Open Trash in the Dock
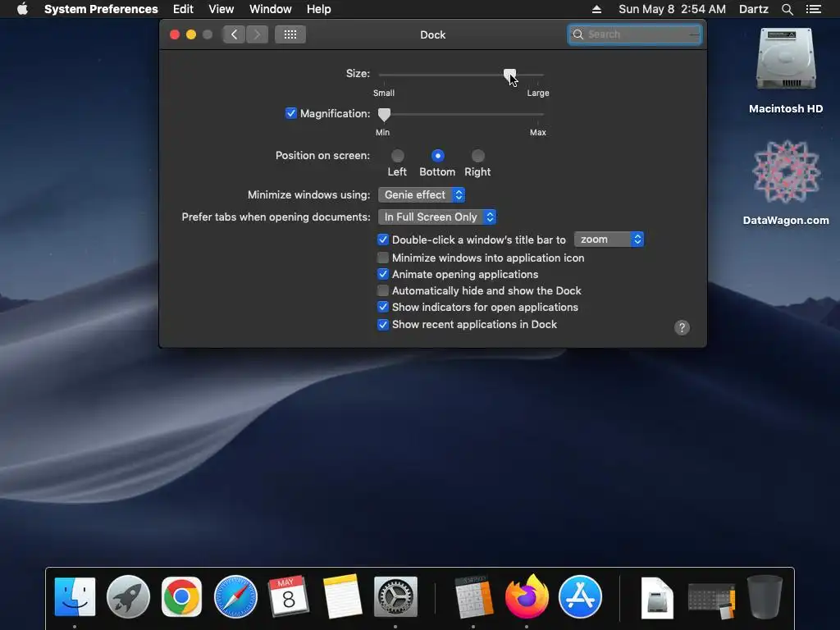The width and height of the screenshot is (840, 630). (x=765, y=596)
